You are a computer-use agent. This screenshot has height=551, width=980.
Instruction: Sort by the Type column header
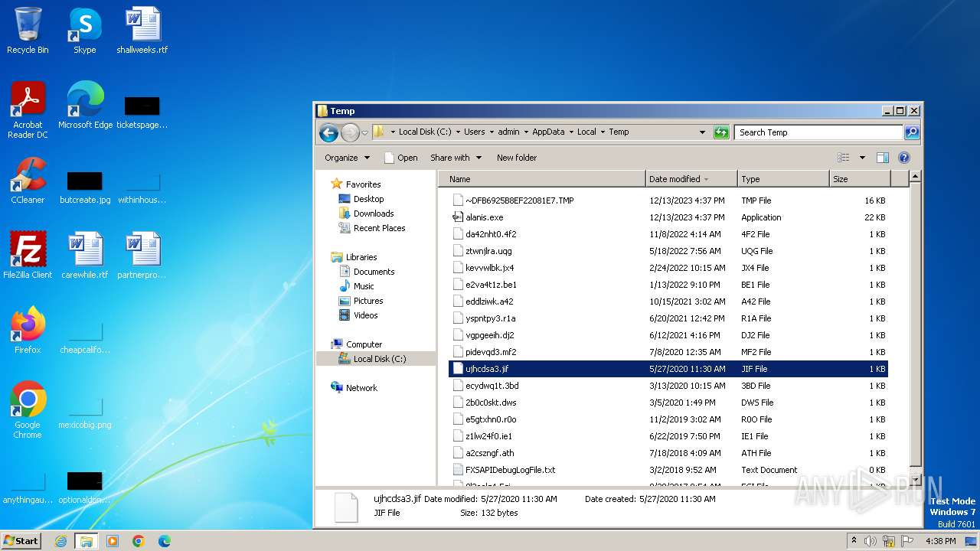783,179
